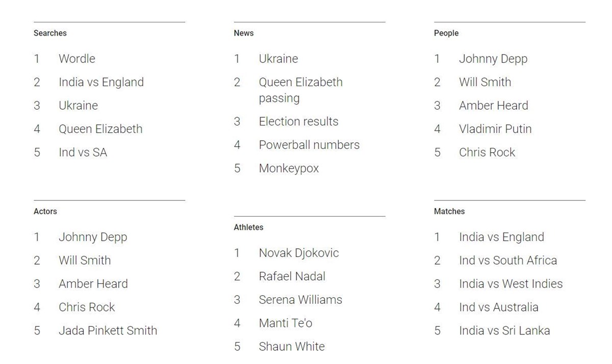The image size is (612, 364).
Task: Select Johnny Depp under People
Action: [x=493, y=59]
